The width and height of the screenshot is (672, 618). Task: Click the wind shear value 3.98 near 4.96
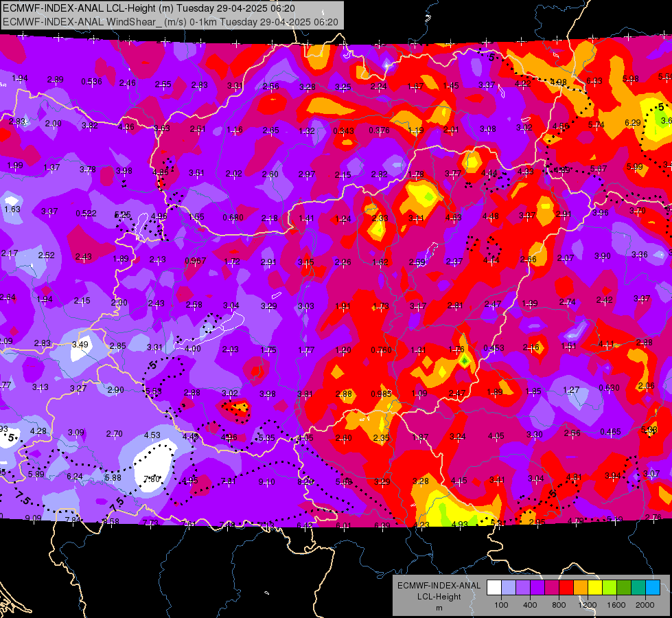click(x=124, y=171)
